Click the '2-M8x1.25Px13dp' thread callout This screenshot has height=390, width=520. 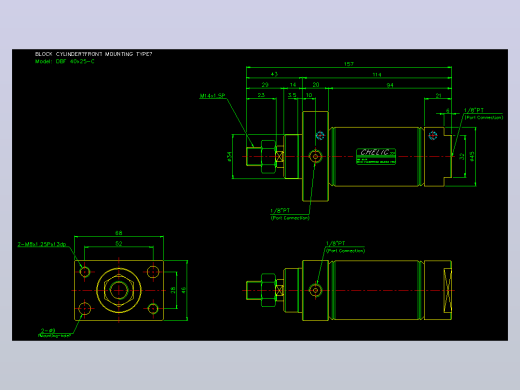(x=42, y=244)
